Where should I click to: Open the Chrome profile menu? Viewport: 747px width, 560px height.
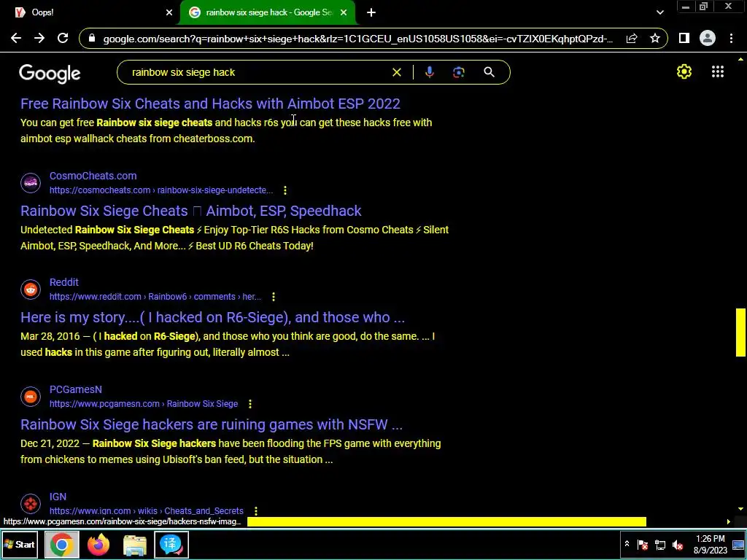pyautogui.click(x=708, y=39)
